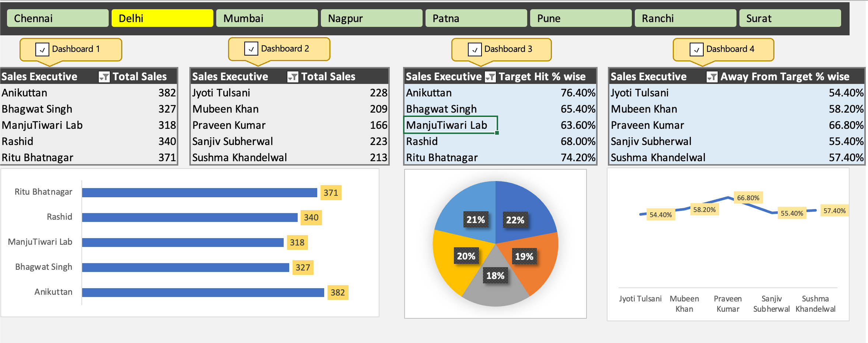The width and height of the screenshot is (868, 343).
Task: Open the Sales Executive filter on Dashboard 4
Action: tap(713, 76)
